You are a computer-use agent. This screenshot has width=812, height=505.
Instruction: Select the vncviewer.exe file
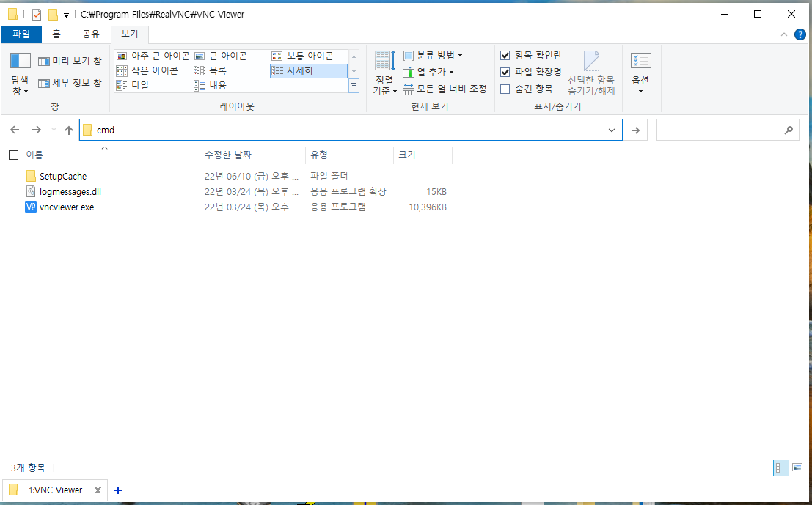67,207
